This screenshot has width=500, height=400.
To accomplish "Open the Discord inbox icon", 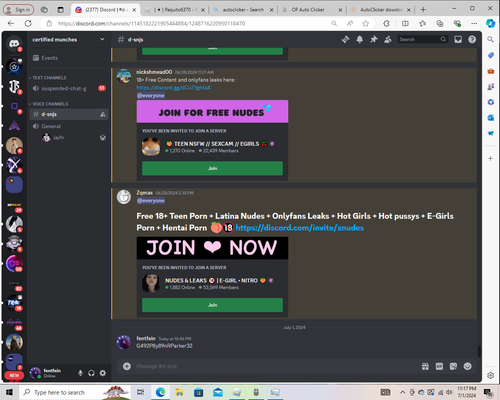I will (x=458, y=39).
